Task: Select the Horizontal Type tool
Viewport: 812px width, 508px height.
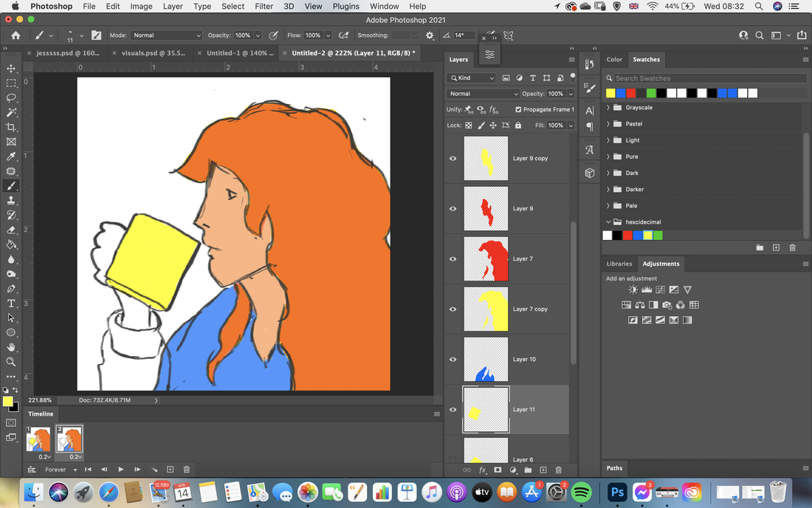Action: [x=11, y=303]
